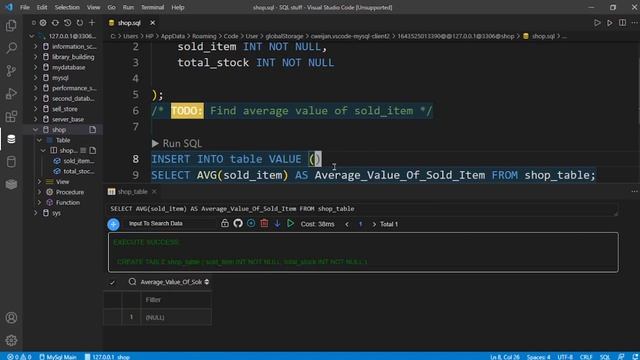Screen dimensions: 640x360
Task: Click the split editor icon
Action: click(x=622, y=23)
